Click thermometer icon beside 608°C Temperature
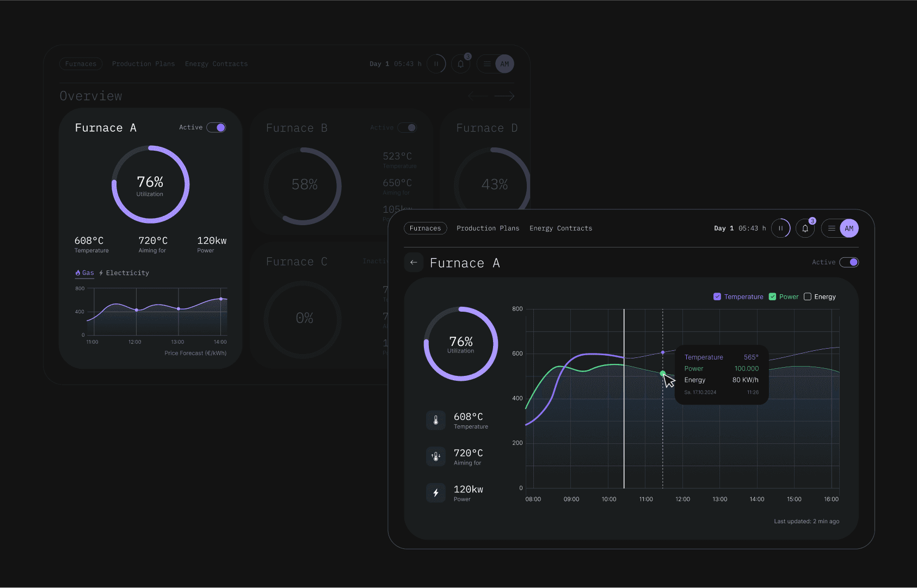Image resolution: width=917 pixels, height=588 pixels. (436, 420)
